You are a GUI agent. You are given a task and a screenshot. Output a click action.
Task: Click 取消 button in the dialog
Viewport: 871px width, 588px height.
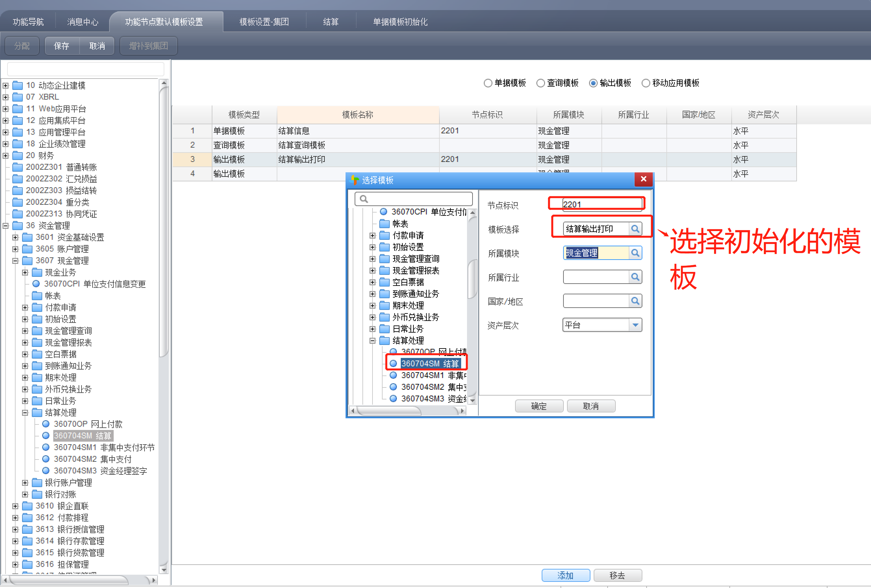591,406
